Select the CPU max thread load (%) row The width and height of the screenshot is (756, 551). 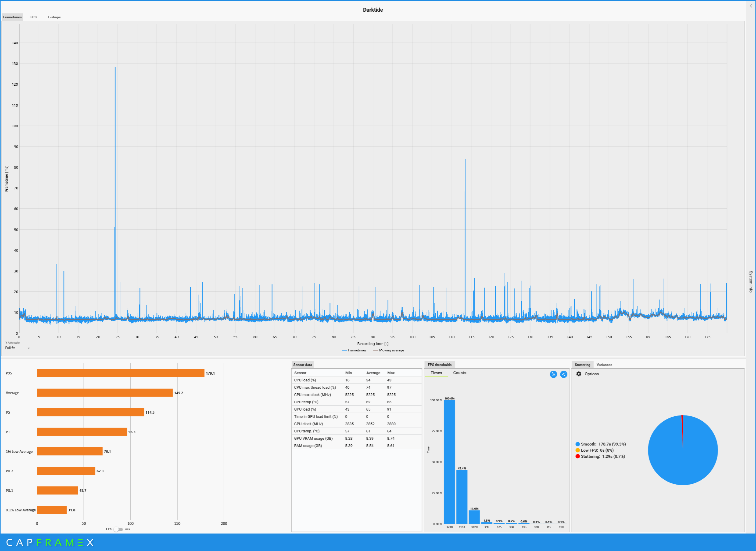[x=357, y=388]
